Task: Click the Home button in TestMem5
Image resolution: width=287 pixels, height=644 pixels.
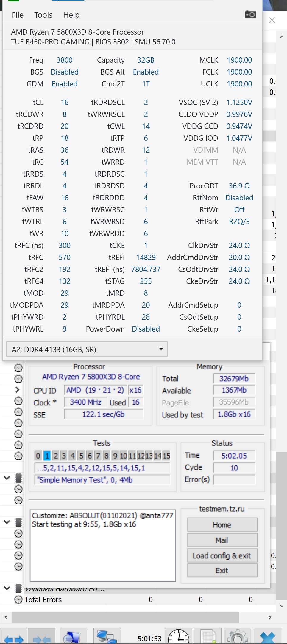Action: (222, 525)
